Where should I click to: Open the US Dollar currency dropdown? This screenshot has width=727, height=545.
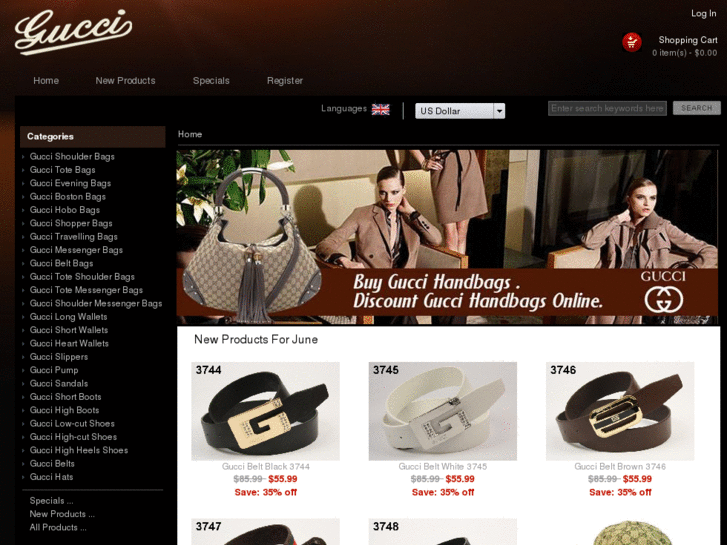click(x=460, y=111)
